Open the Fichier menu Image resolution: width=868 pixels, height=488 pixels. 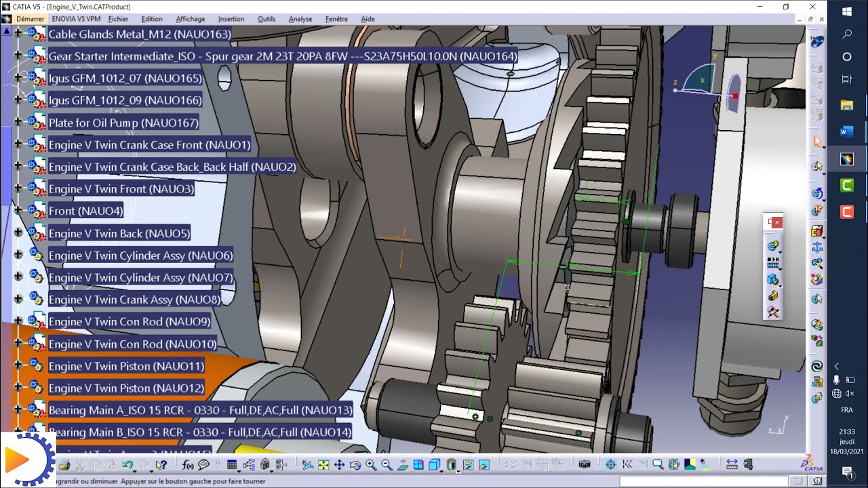point(118,19)
